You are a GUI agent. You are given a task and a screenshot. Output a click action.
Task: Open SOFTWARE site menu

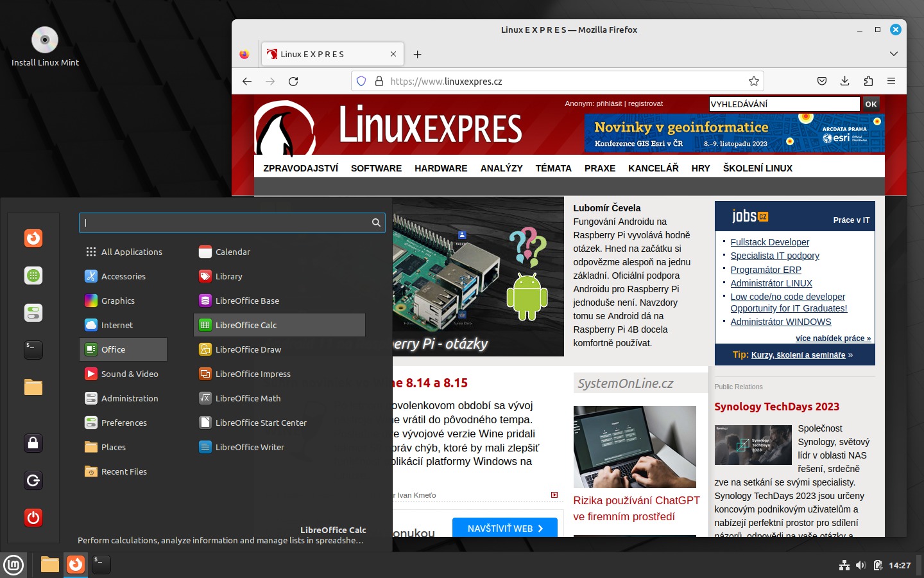coord(376,168)
